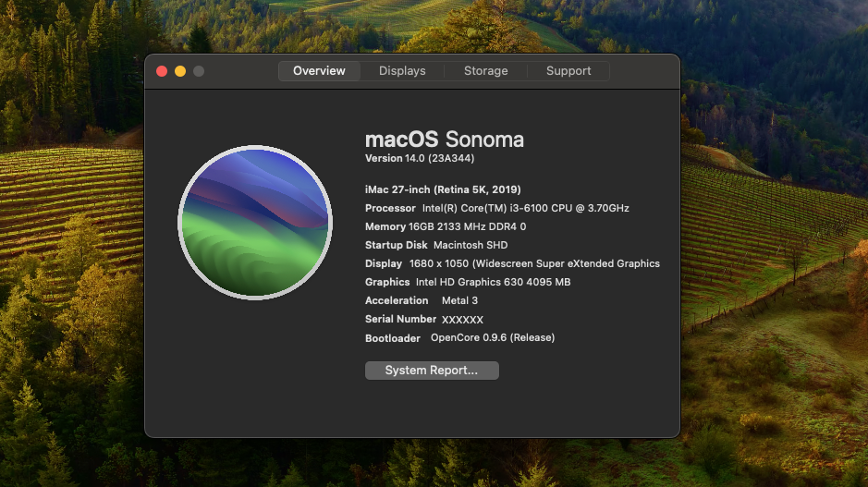868x487 pixels.
Task: Click the grayed-out zoom window button
Action: point(199,71)
